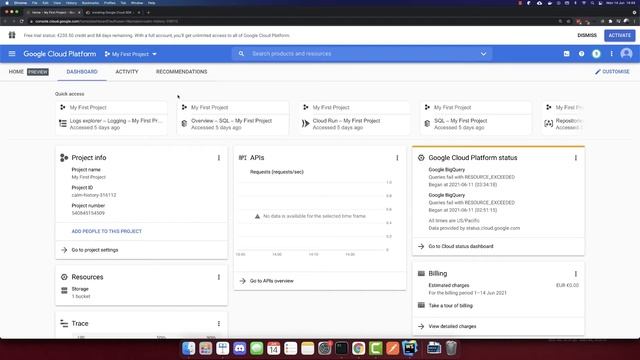Expand the search bar dropdown arrow
This screenshot has height=360, width=640.
(483, 54)
